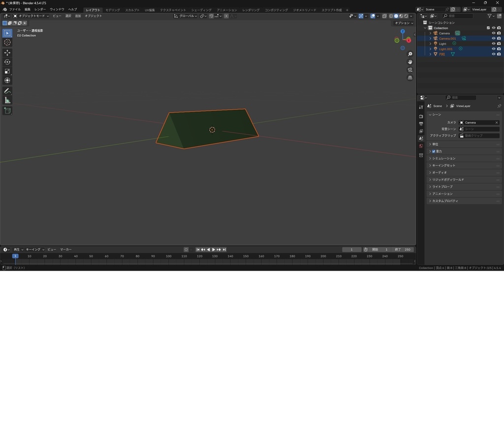Switch to シェーディング workspace tab
The height and width of the screenshot is (437, 504).
pyautogui.click(x=201, y=10)
